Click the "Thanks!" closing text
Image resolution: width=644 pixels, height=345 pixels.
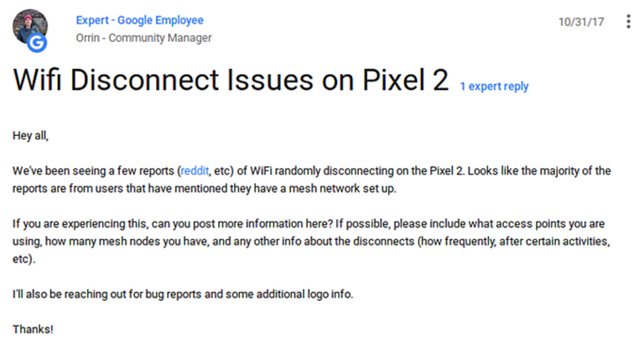33,329
